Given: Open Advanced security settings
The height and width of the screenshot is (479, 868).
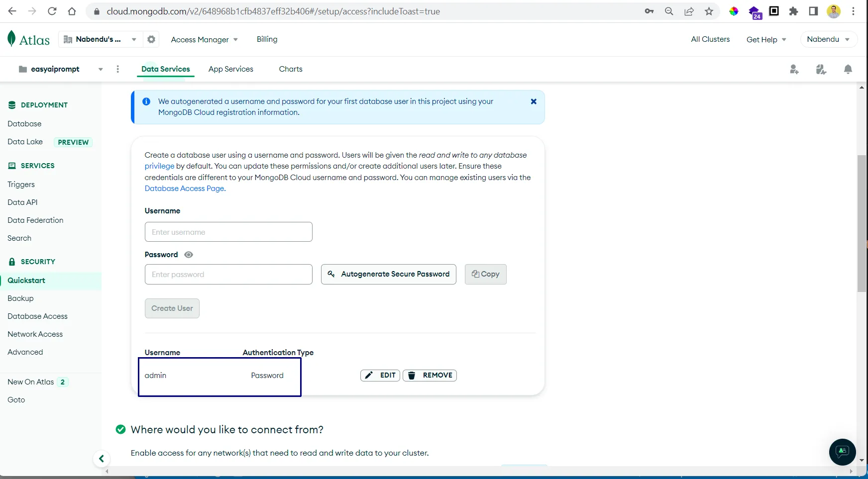Looking at the screenshot, I should tap(25, 352).
